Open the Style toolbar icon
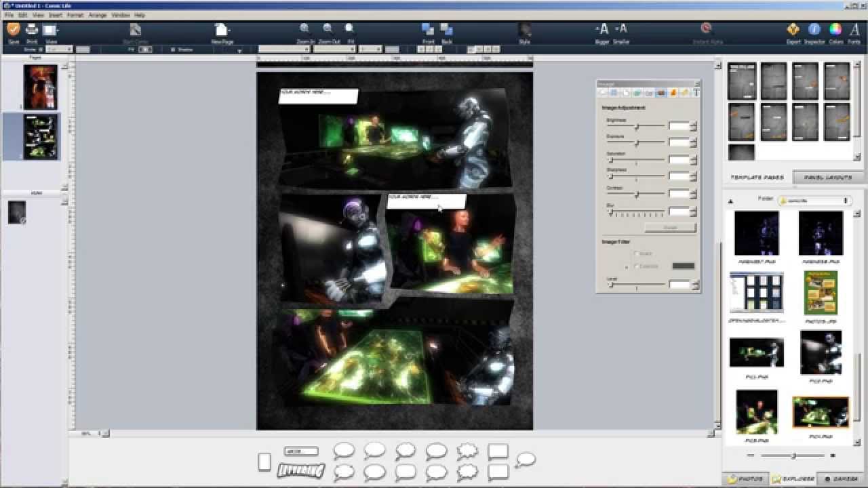868x488 pixels. (525, 30)
